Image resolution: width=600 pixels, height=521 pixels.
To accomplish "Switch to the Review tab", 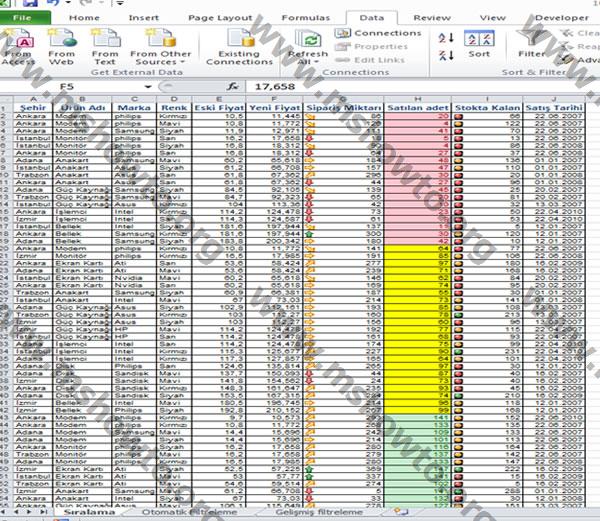I will click(432, 18).
